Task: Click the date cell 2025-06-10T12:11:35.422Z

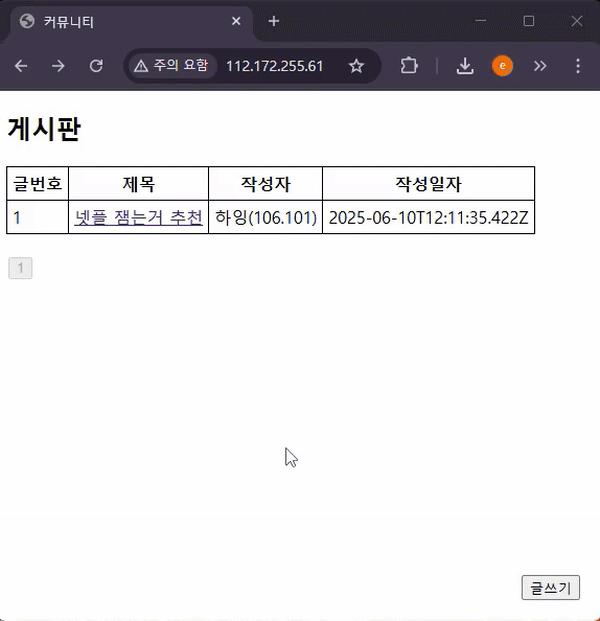Action: coord(429,217)
